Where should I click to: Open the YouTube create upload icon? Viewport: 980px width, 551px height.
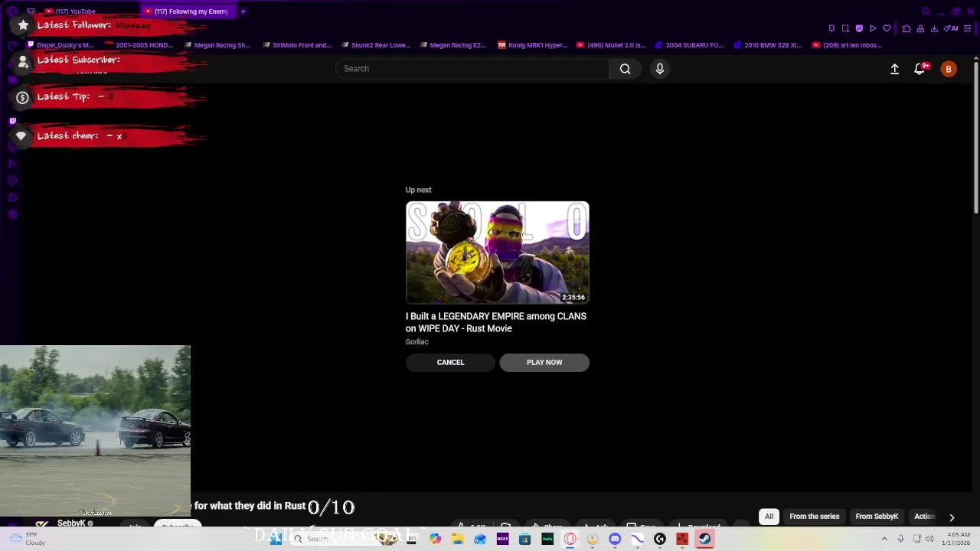pos(894,69)
